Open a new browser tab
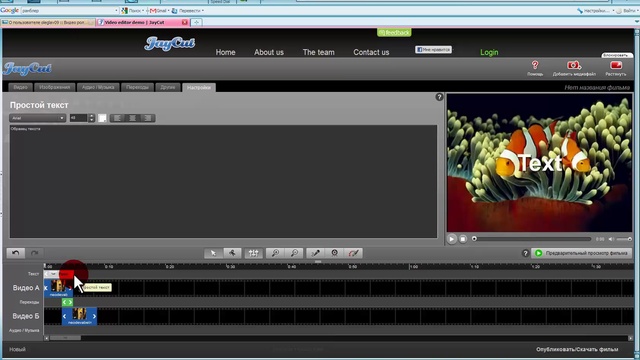 [x=196, y=22]
